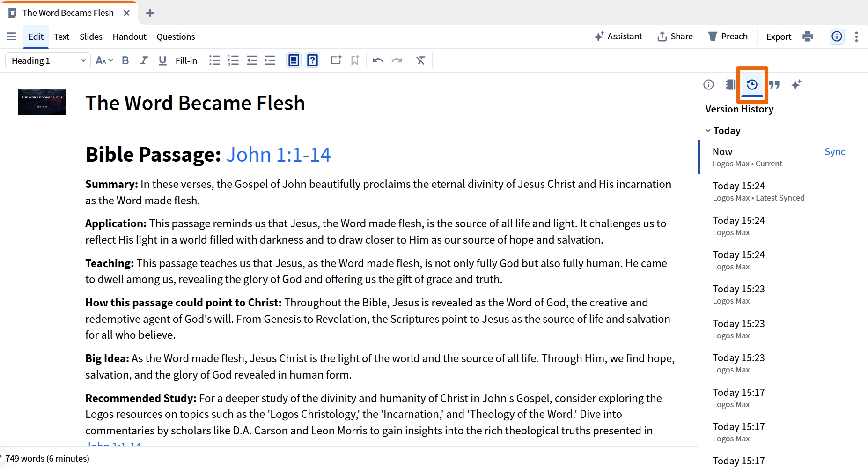Screen dimensions: 868x469
Task: Select the first Today 15:17 version
Action: pos(780,398)
